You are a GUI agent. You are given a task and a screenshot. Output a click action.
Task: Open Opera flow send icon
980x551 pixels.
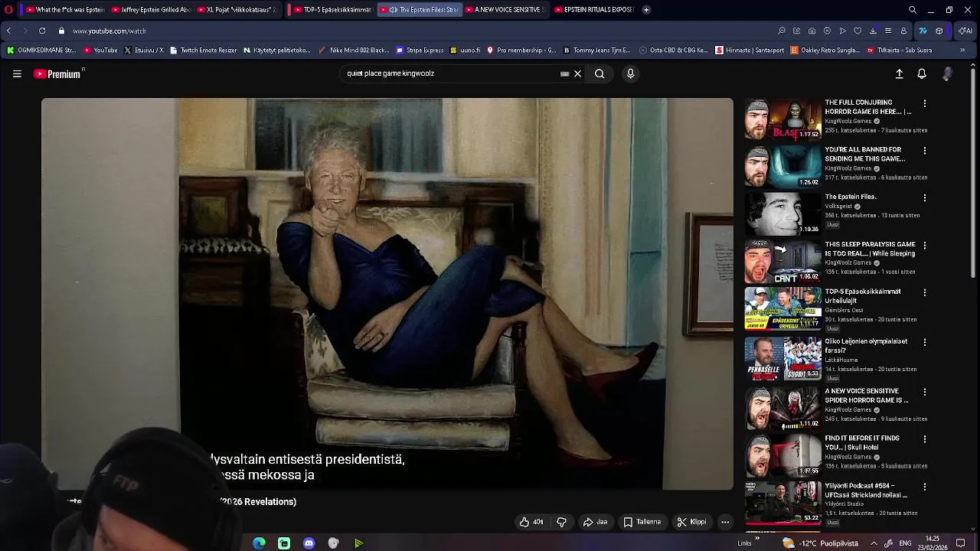click(x=842, y=31)
